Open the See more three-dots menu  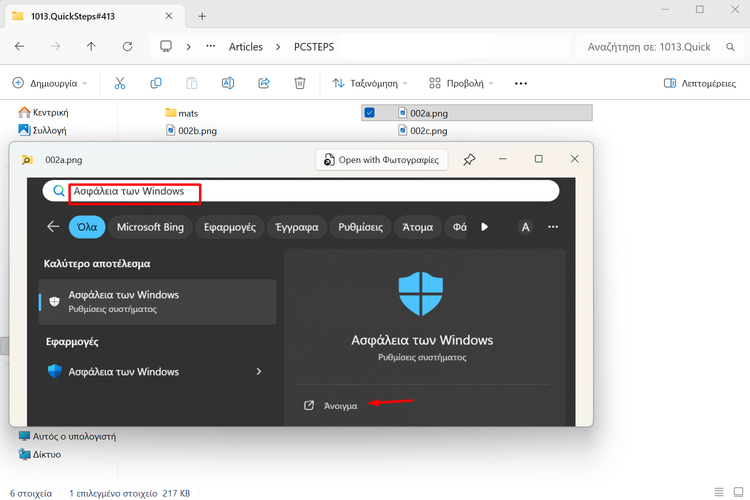pyautogui.click(x=520, y=83)
